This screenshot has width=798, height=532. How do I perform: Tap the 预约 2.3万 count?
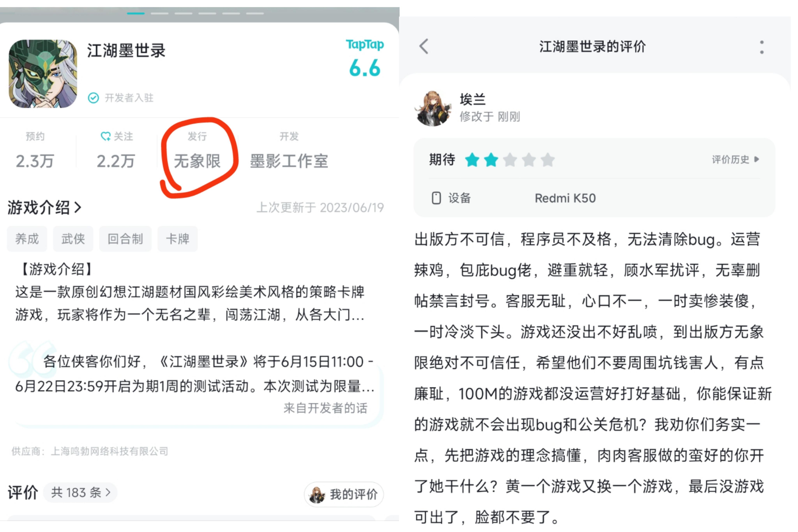click(x=35, y=161)
